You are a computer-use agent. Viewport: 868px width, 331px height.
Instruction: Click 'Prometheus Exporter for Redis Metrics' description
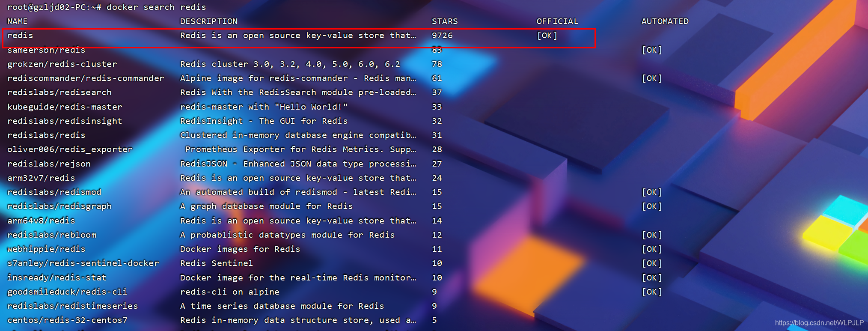click(300, 149)
